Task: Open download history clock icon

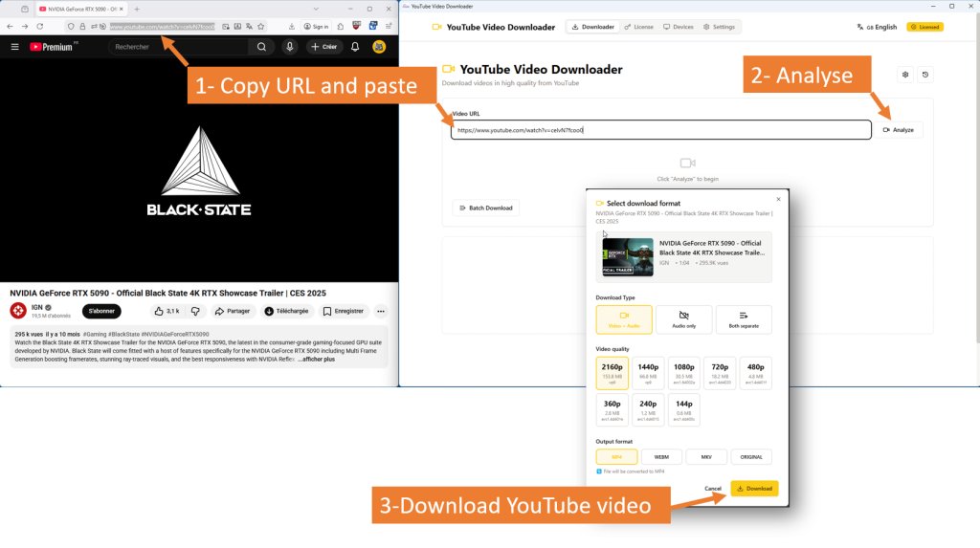Action: point(925,75)
